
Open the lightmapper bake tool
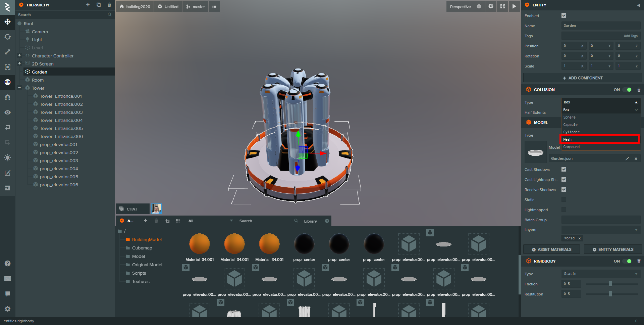7,158
